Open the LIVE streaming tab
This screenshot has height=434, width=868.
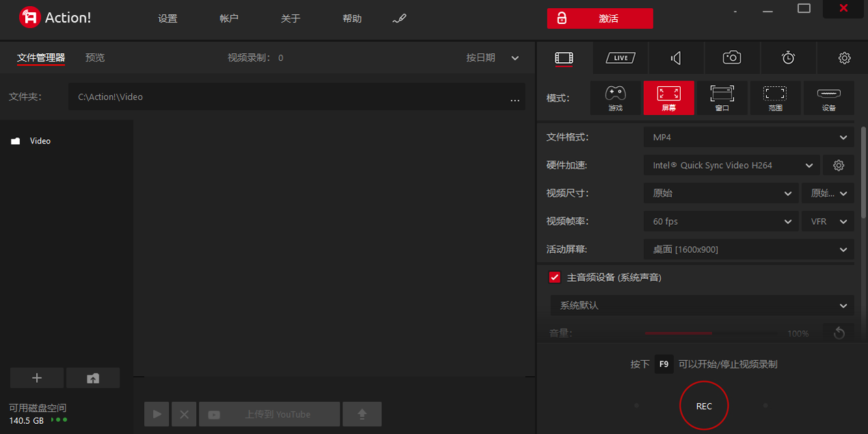[619, 57]
